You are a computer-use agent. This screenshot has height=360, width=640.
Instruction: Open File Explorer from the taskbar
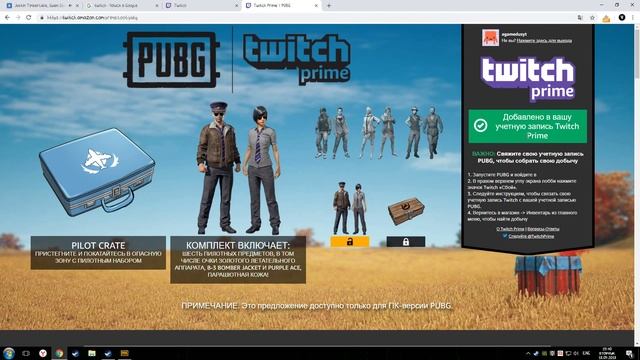92,353
